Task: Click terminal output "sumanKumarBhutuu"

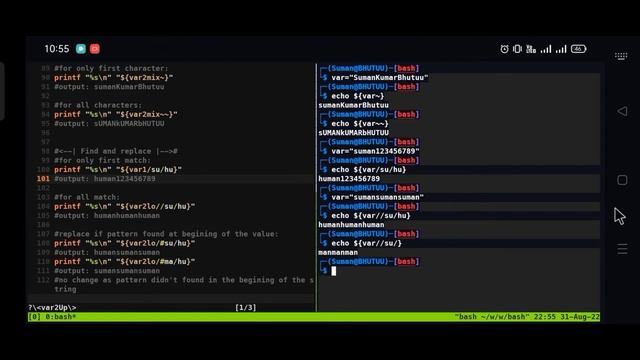Action: 353,105
